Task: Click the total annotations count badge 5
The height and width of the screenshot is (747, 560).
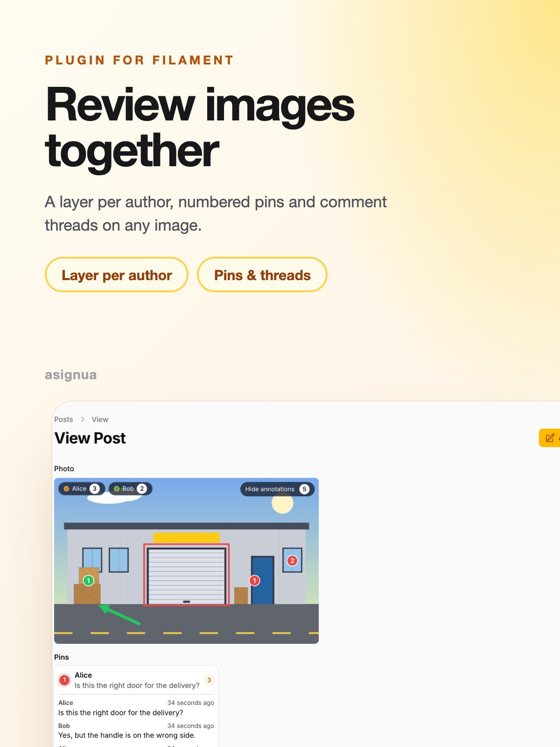Action: [304, 489]
